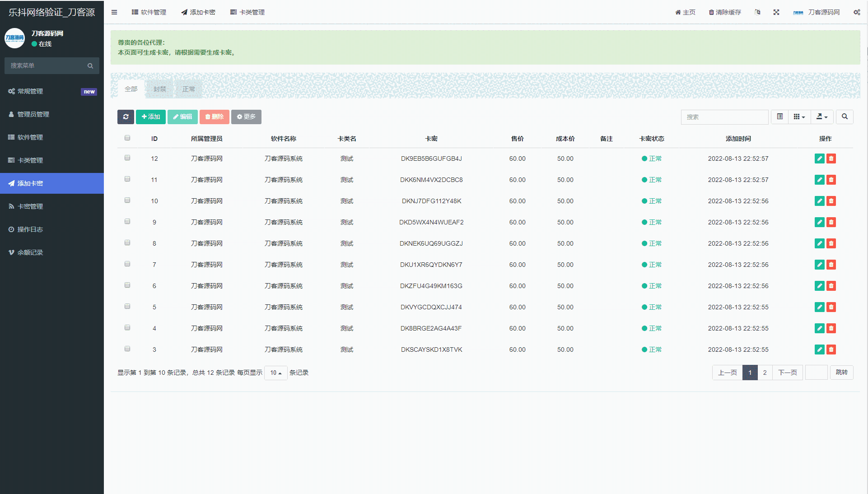The height and width of the screenshot is (494, 868).
Task: Click the hamburger menu toggle icon
Action: 114,12
